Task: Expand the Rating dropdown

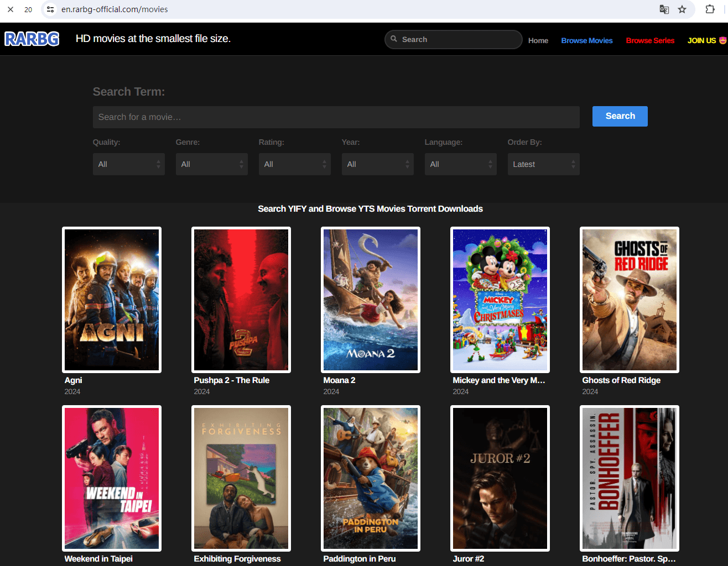Action: pos(295,164)
